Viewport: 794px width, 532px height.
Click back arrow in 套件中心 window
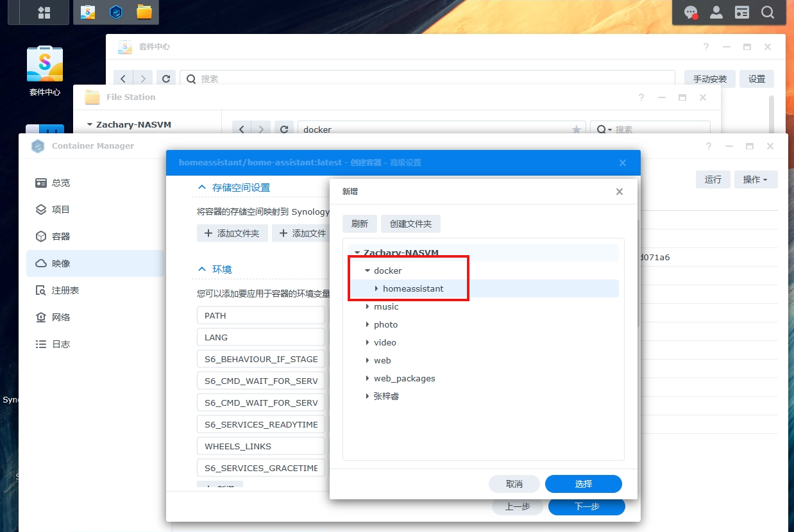click(124, 79)
